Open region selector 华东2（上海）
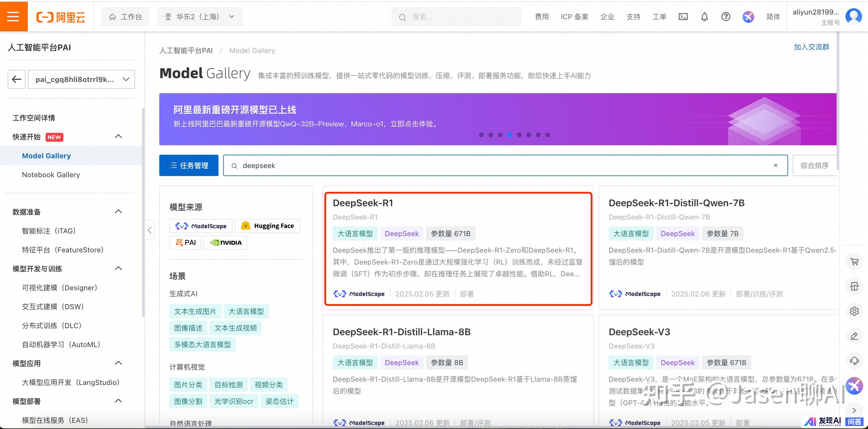 (x=200, y=17)
